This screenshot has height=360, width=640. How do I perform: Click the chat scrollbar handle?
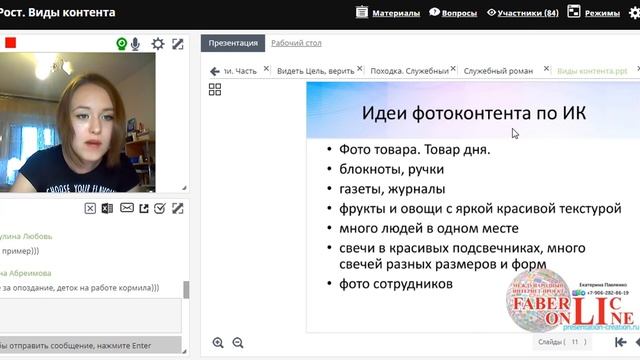[186, 290]
